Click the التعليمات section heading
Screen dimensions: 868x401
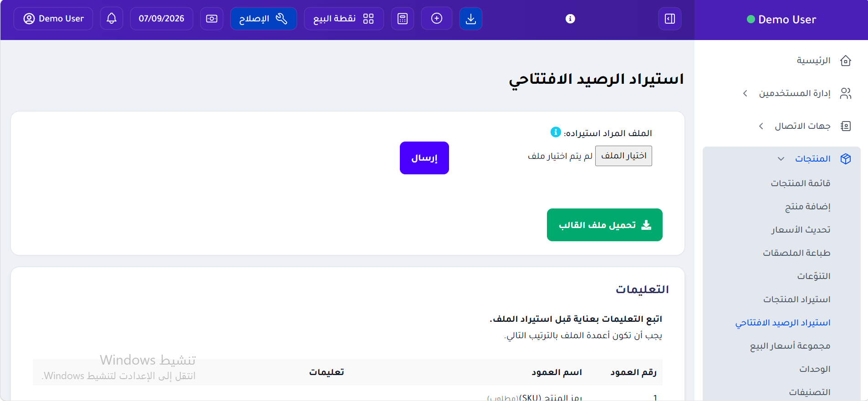click(x=642, y=289)
